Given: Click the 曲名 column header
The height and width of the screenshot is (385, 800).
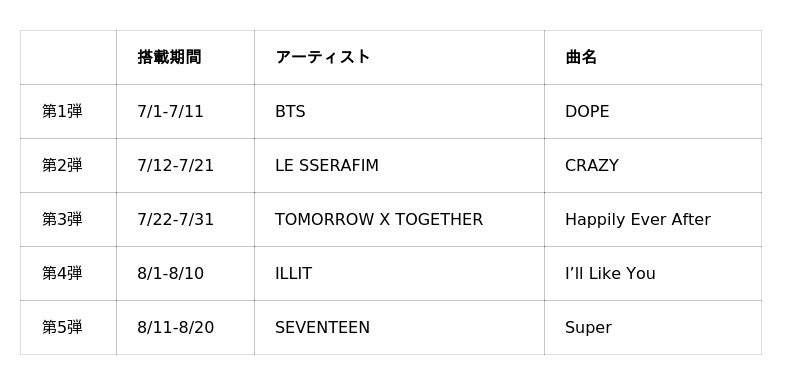Looking at the screenshot, I should pos(581,57).
